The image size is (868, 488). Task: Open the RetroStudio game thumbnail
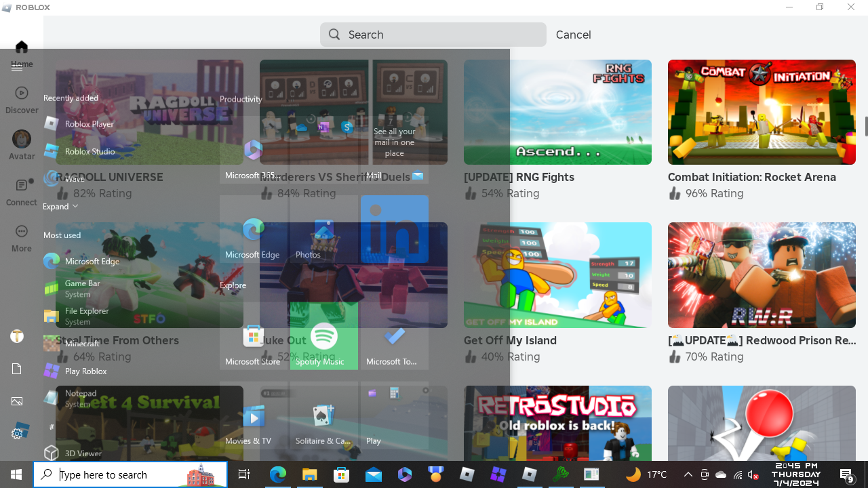point(557,424)
